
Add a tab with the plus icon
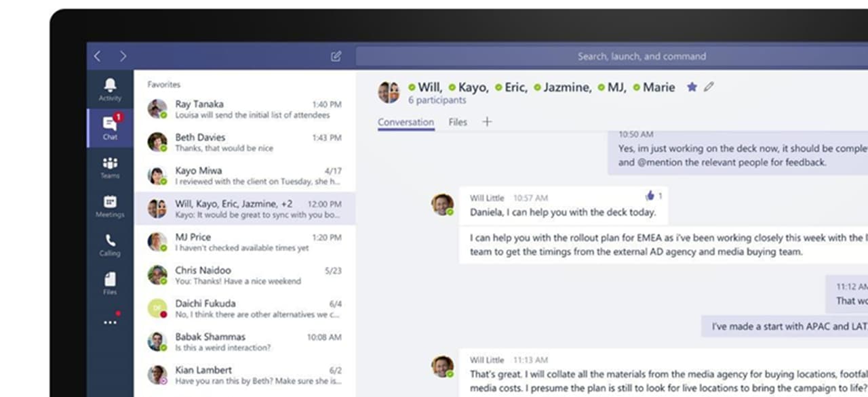point(487,122)
